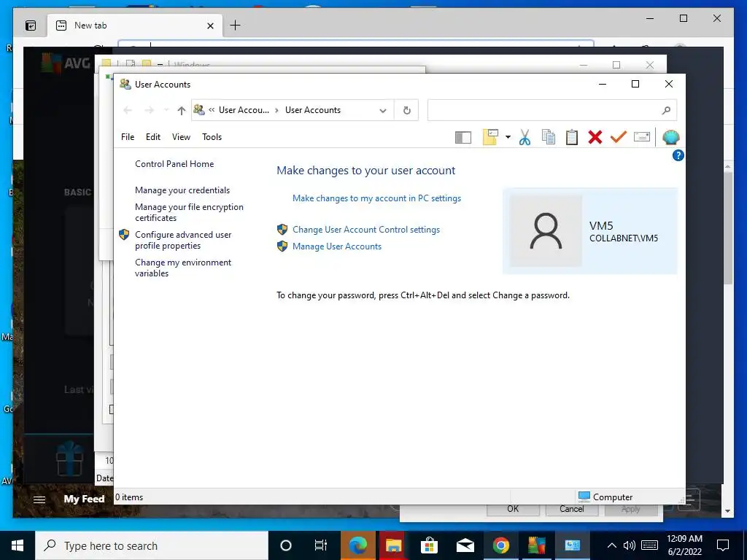Click the 'User Accounts' breadcrumb segment
The height and width of the screenshot is (560, 747).
(313, 110)
